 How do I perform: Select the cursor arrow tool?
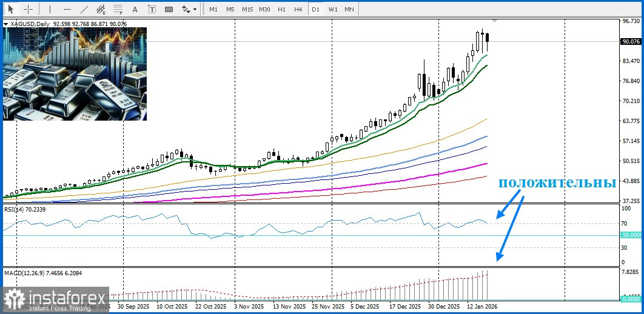click(11, 10)
